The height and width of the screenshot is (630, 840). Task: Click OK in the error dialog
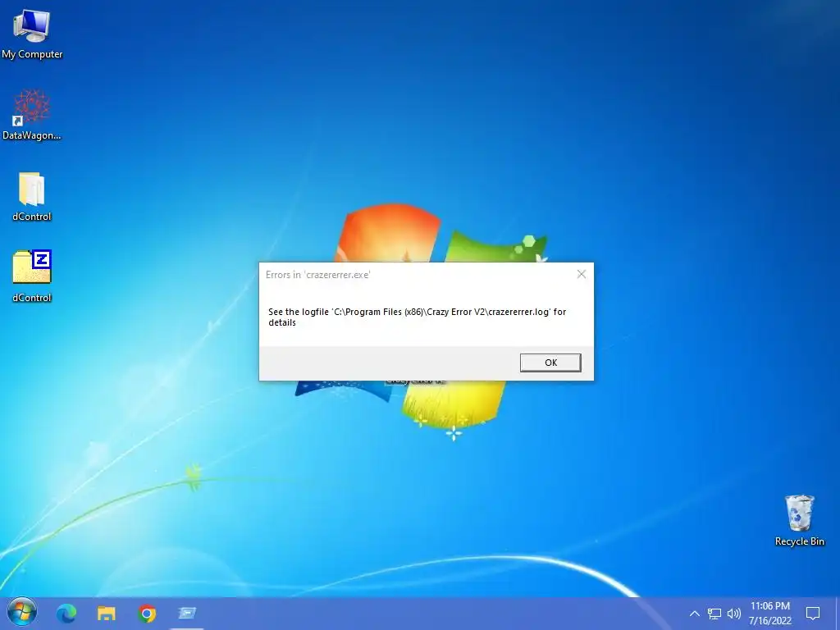coord(550,363)
